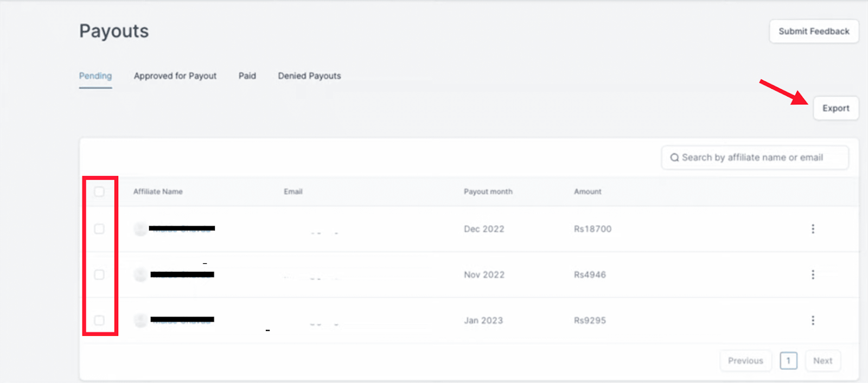Screen dimensions: 868x383
Task: Click avatar icon in Dec 2022 row
Action: pos(141,229)
